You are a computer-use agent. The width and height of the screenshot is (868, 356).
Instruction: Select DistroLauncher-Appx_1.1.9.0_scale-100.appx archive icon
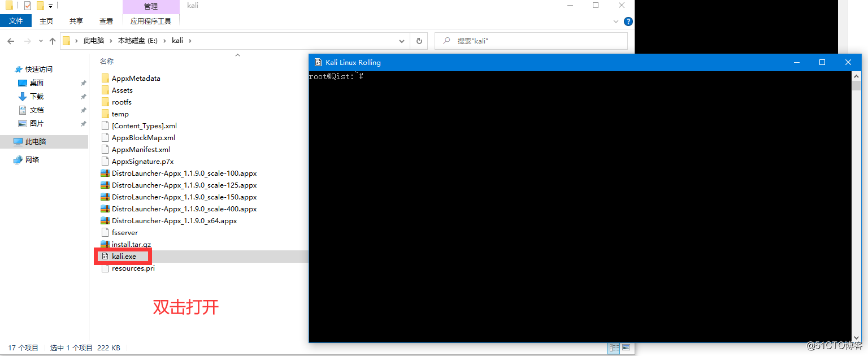tap(105, 173)
